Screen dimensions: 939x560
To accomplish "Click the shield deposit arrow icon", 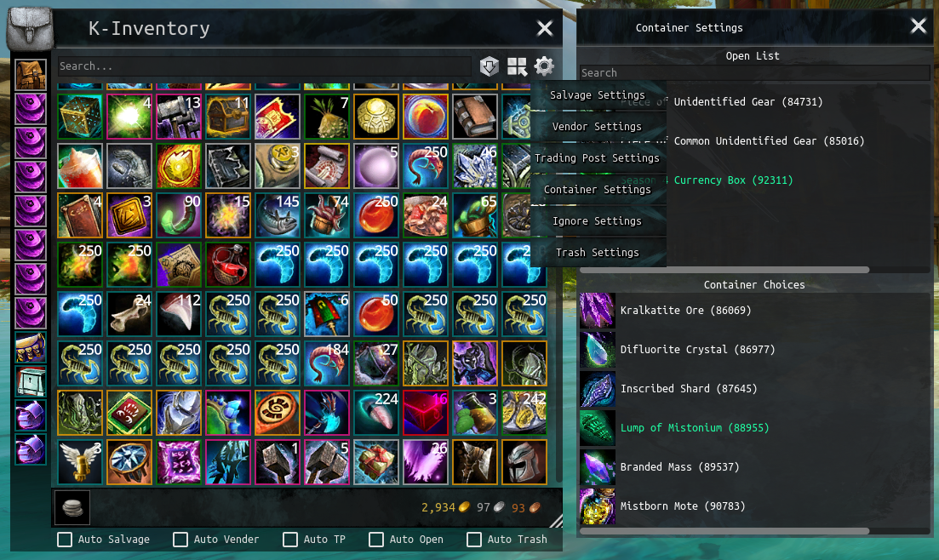I will pos(490,66).
